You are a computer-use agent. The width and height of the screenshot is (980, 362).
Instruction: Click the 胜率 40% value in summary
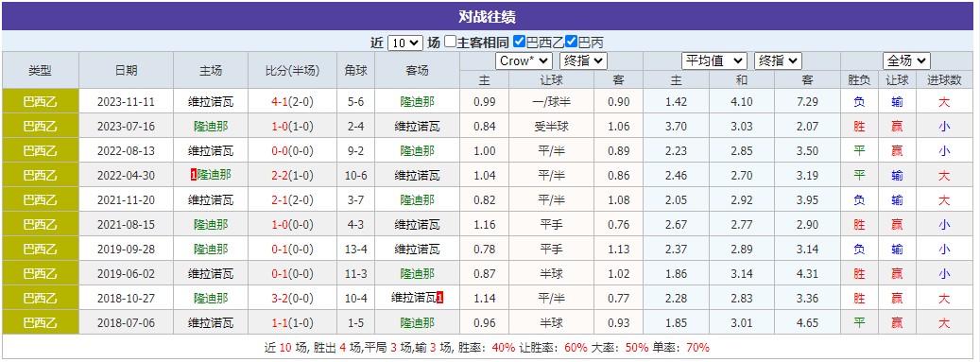coord(503,348)
